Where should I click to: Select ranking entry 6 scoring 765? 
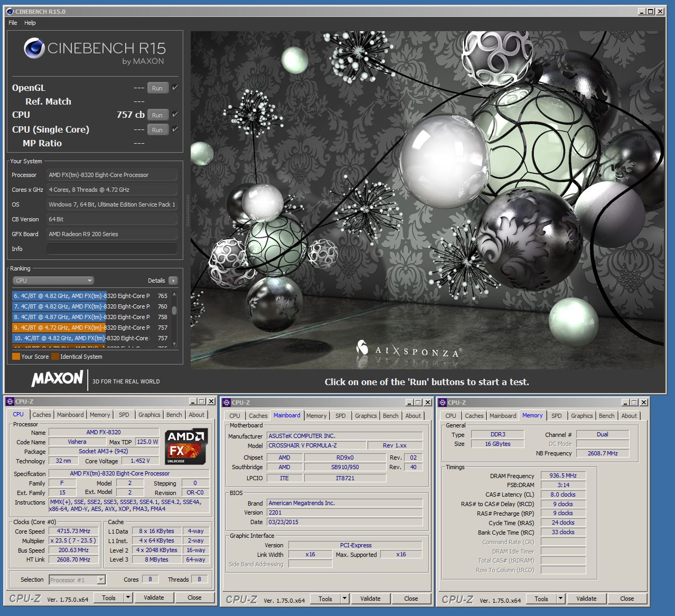coord(91,296)
